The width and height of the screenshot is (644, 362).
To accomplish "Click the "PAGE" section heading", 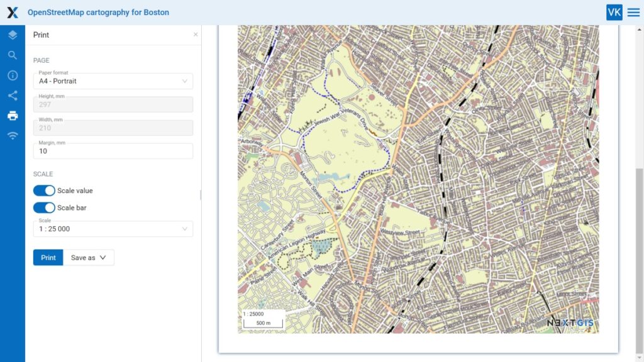I will 41,60.
